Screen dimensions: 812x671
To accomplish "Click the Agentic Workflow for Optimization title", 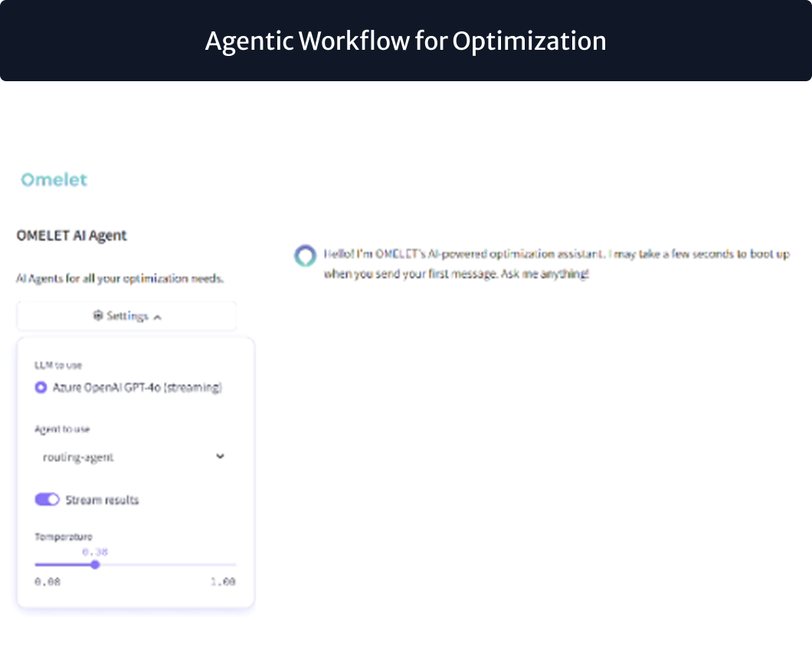I will 405,41.
